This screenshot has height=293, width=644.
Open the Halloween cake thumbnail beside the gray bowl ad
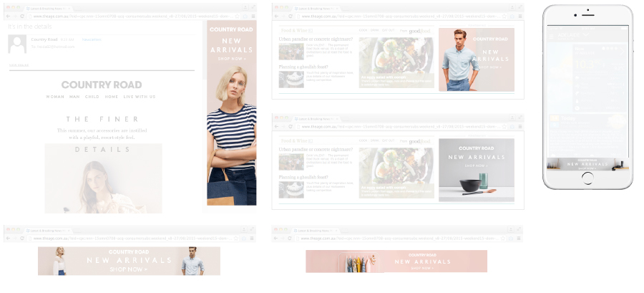click(291, 190)
